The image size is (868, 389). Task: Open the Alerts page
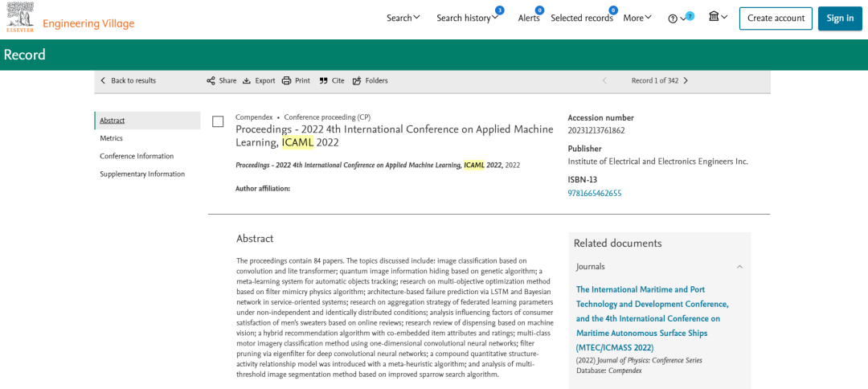(x=529, y=18)
